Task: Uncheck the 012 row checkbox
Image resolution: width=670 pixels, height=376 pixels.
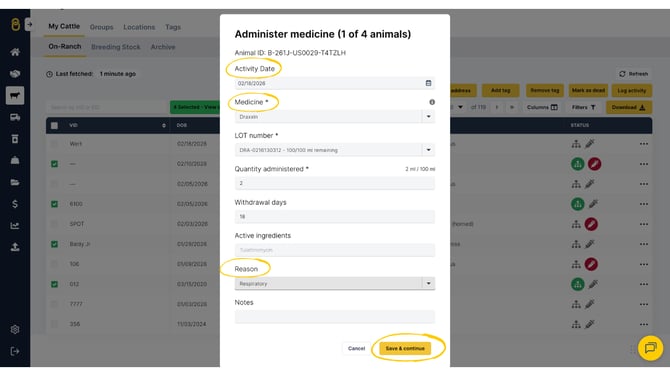Action: click(x=54, y=284)
